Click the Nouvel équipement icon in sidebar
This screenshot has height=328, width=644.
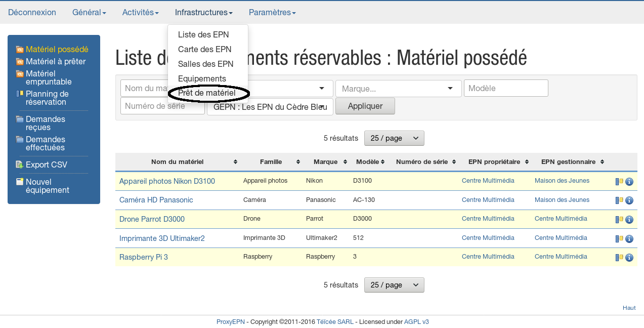click(20, 182)
